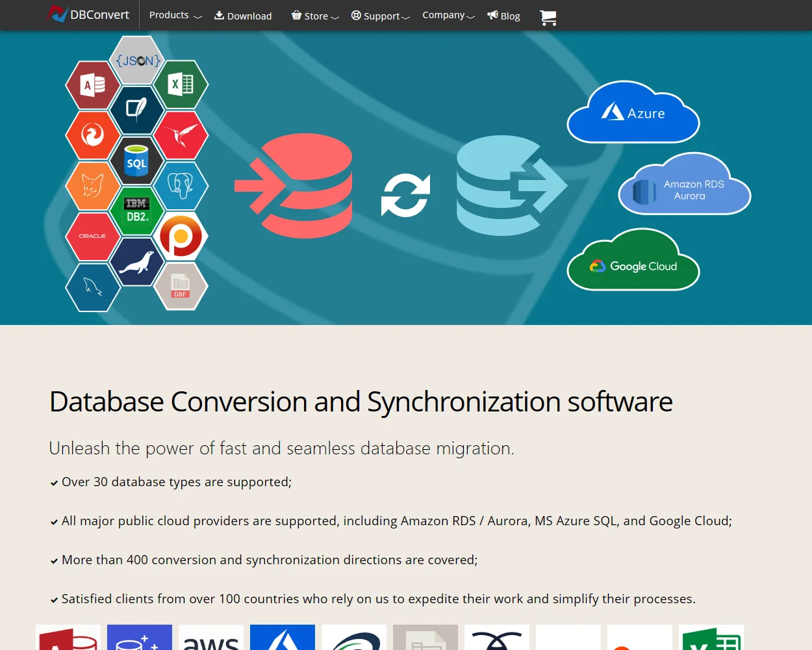Click the DBConvert home logo
Viewport: 812px width, 650px height.
[89, 14]
